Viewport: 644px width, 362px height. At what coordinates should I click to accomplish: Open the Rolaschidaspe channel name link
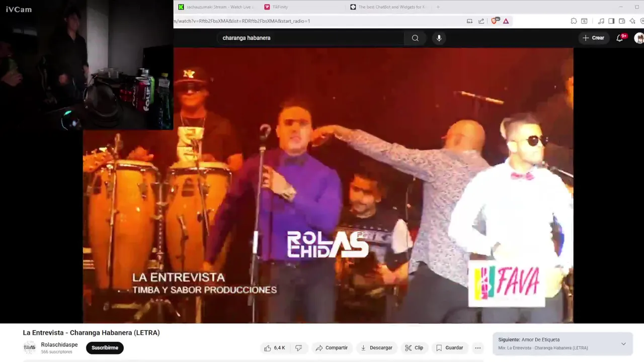[x=59, y=345]
